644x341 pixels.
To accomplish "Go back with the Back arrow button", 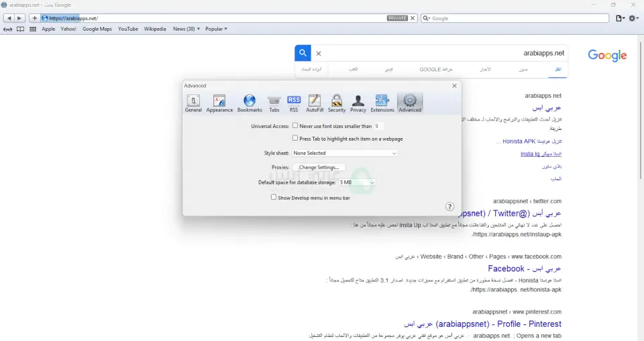I will point(9,18).
